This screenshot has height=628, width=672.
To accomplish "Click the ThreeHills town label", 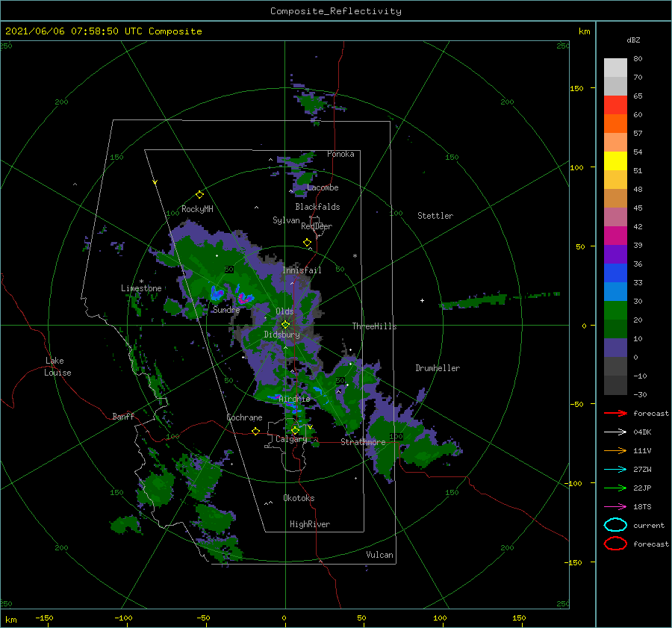I will point(374,326).
